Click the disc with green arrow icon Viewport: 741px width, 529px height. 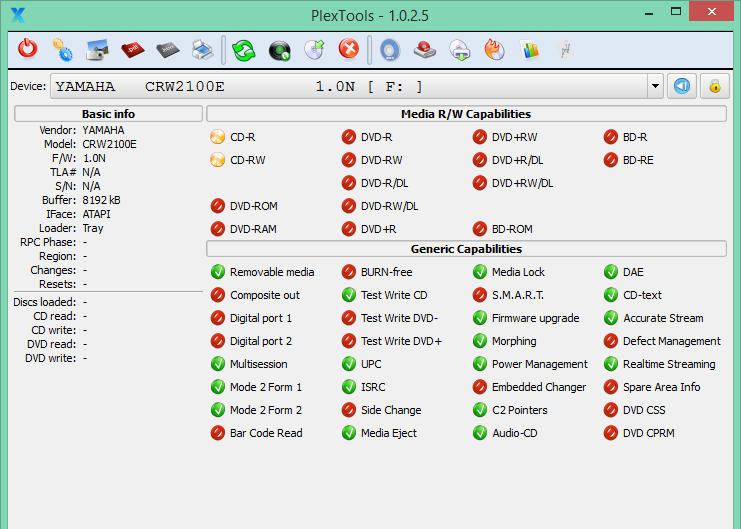pos(314,50)
